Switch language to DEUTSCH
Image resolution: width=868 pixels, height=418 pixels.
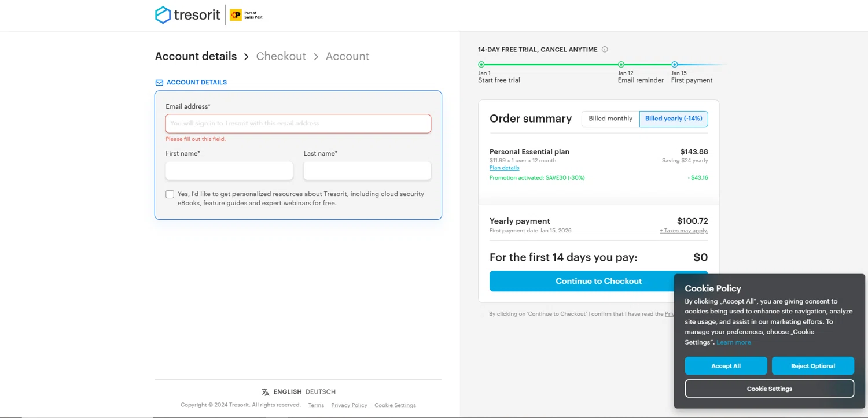click(321, 392)
